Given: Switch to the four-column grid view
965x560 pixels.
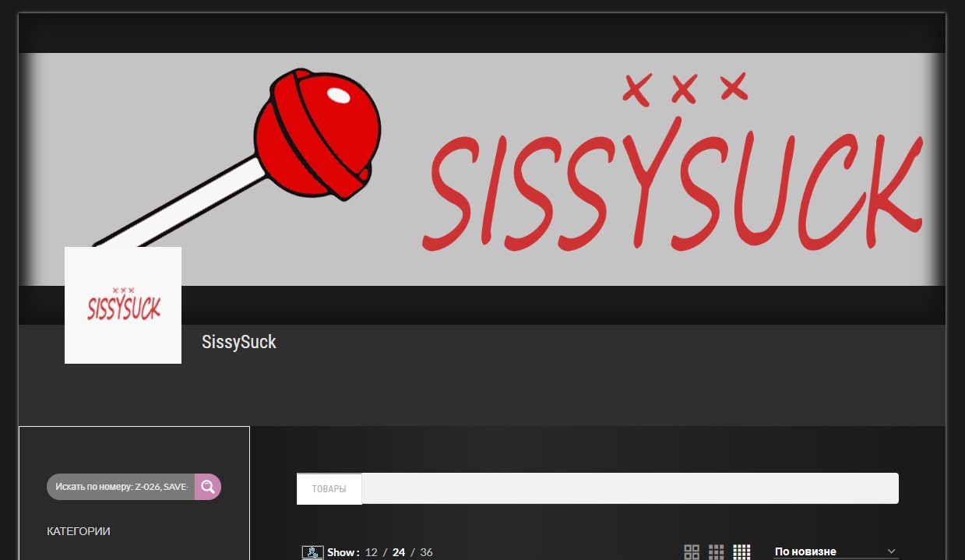Looking at the screenshot, I should [741, 552].
